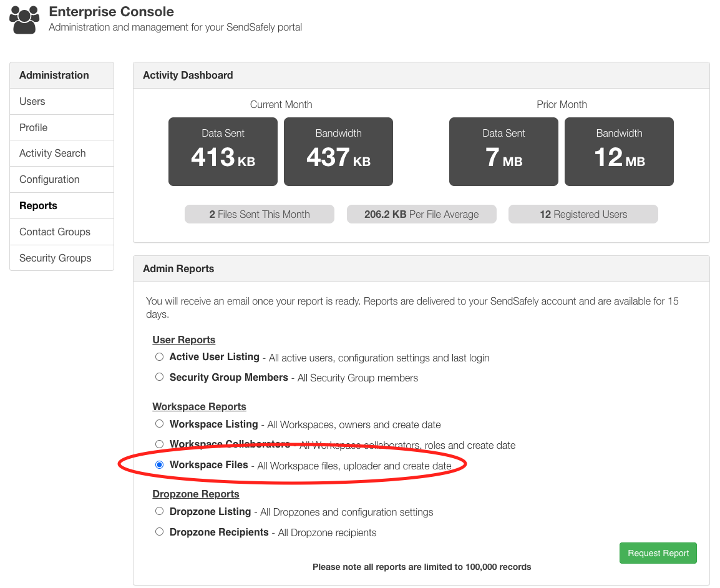Open Configuration settings

[x=62, y=180]
